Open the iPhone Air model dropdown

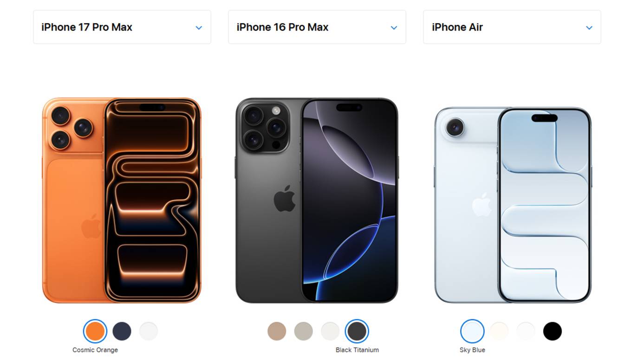(512, 27)
